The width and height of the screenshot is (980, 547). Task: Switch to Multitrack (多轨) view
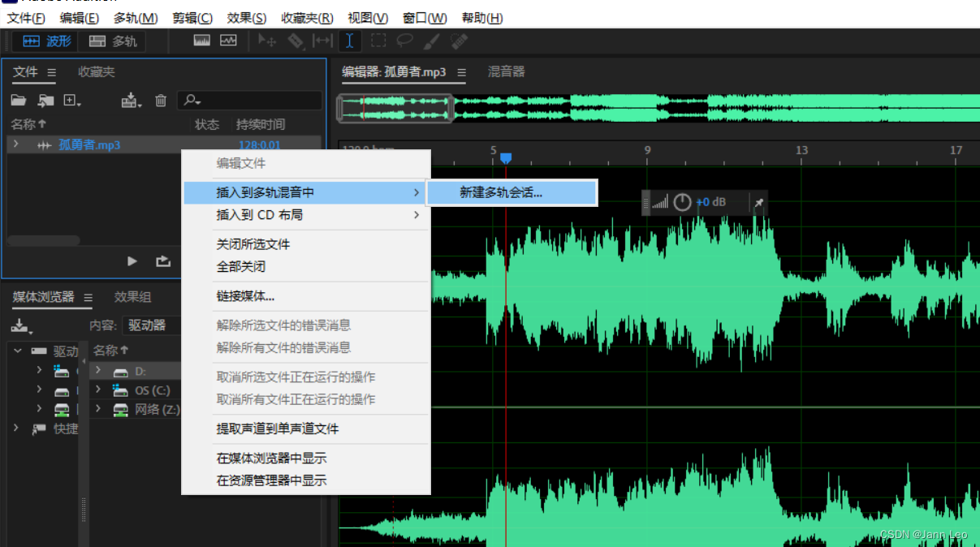(112, 41)
